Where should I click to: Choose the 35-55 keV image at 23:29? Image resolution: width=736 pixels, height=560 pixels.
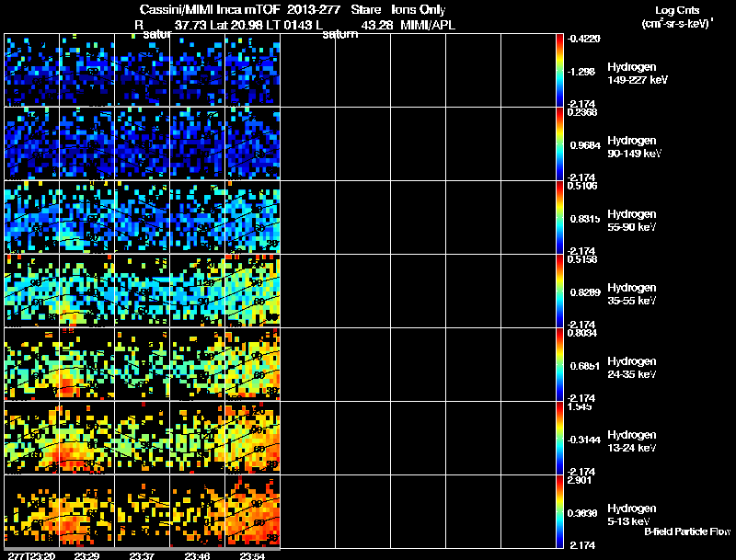click(86, 291)
